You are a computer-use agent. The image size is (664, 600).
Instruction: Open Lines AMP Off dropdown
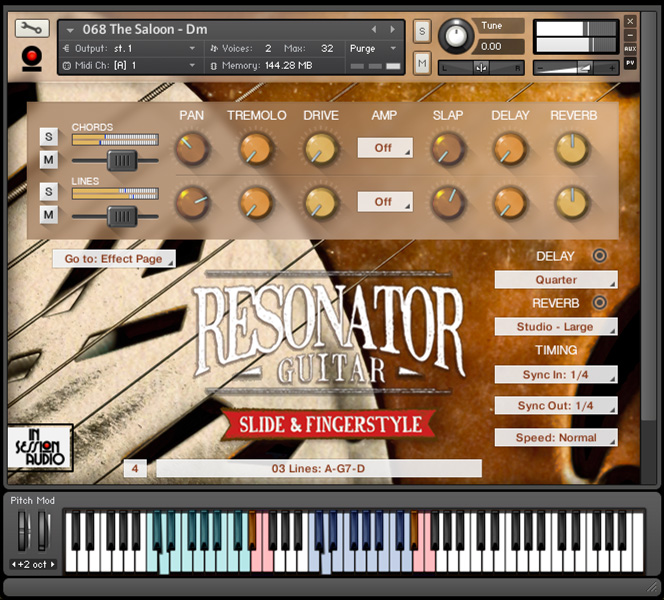coord(385,202)
